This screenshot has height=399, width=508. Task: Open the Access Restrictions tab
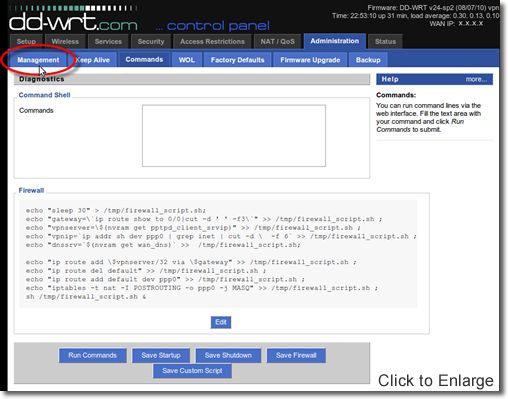tap(212, 41)
